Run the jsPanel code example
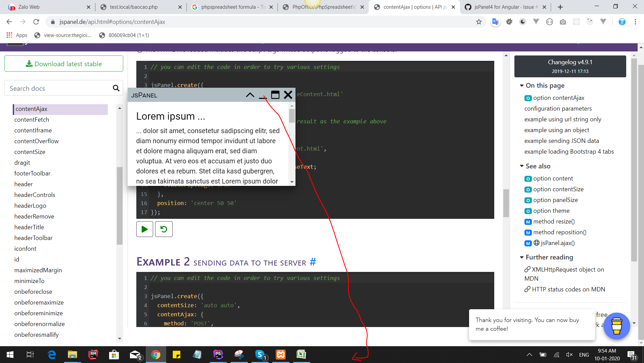 click(144, 229)
